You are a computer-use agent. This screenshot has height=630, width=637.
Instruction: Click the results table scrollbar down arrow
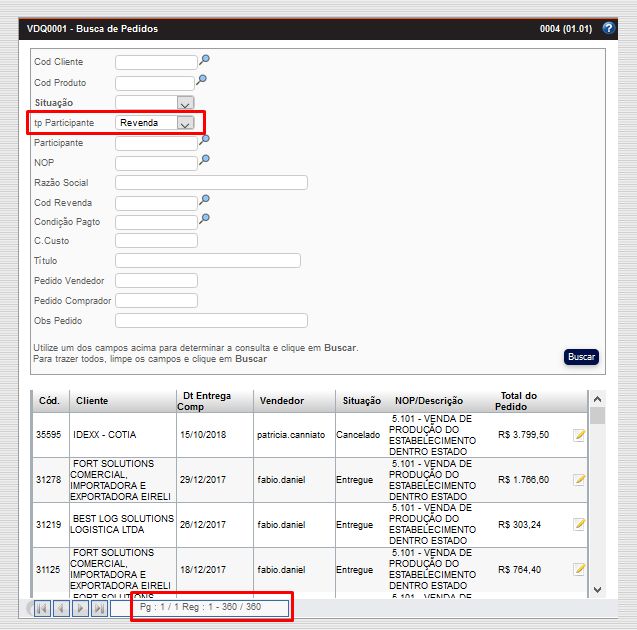(597, 590)
